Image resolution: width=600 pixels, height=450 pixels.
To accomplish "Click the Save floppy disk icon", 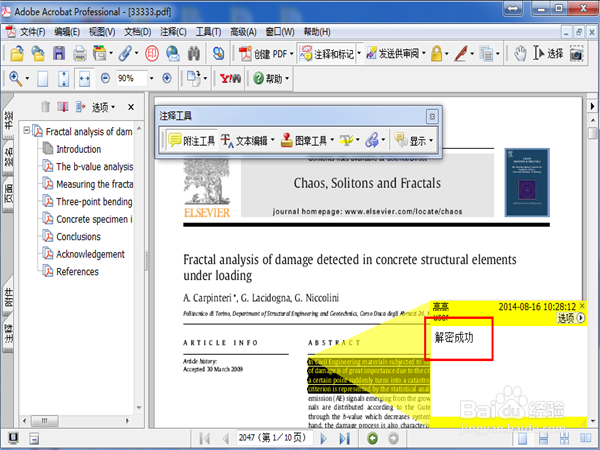I will pos(59,53).
